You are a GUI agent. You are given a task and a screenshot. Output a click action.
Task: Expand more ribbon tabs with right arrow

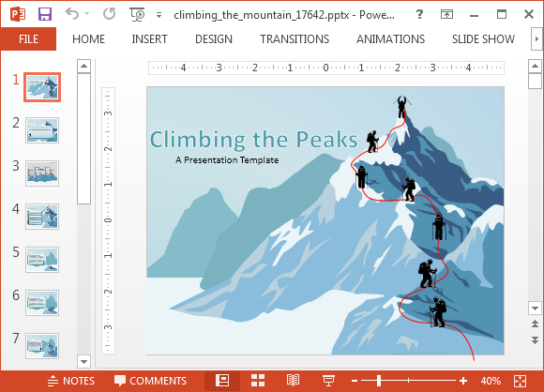[536, 38]
